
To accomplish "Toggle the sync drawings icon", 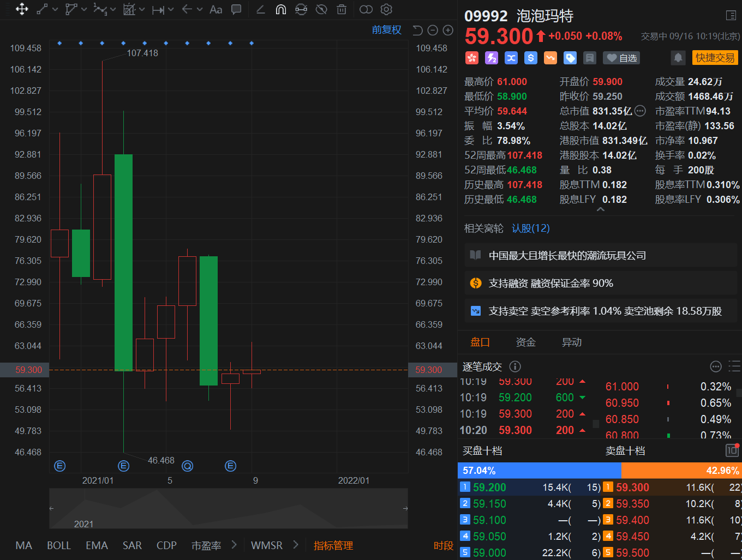I will click(x=301, y=9).
